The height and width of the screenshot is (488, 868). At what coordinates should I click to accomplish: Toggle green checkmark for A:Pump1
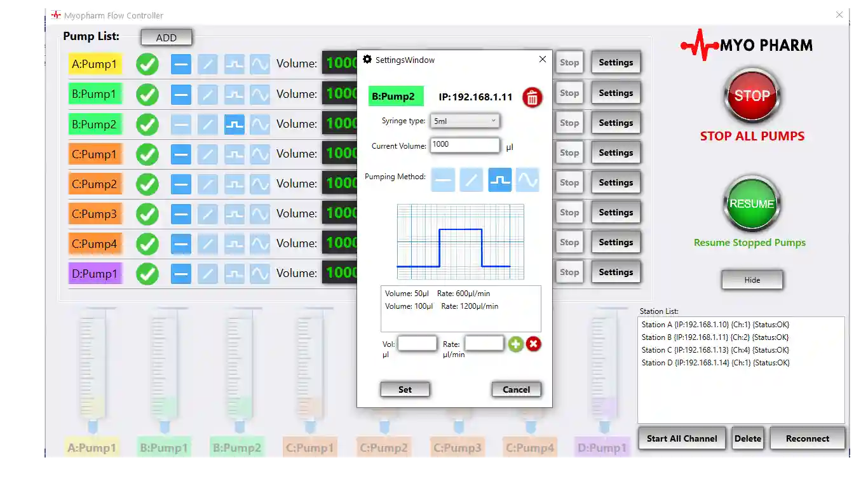pyautogui.click(x=147, y=64)
